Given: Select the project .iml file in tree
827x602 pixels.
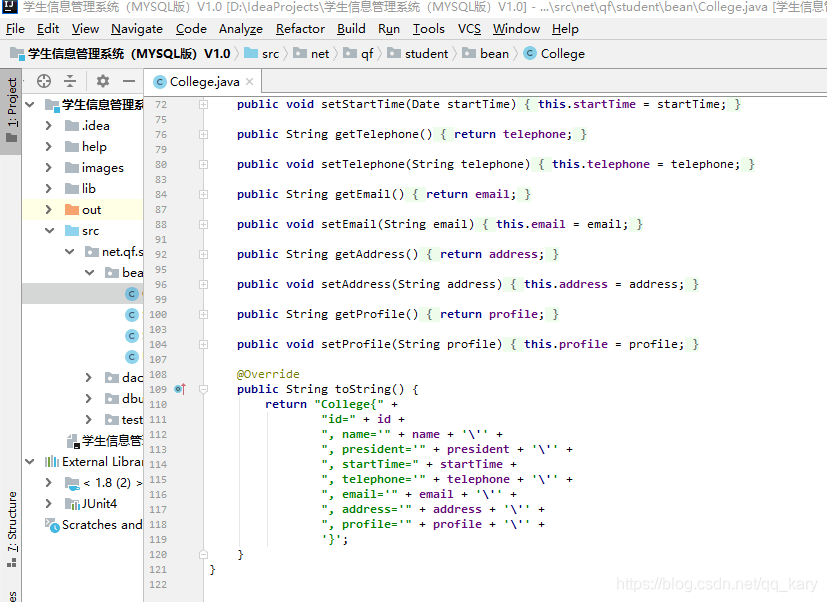Looking at the screenshot, I should [x=104, y=441].
